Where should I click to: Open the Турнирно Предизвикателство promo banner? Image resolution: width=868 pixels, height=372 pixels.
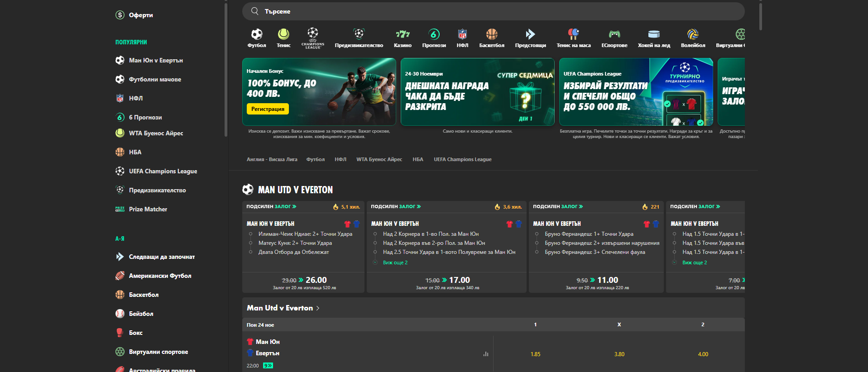coord(636,92)
